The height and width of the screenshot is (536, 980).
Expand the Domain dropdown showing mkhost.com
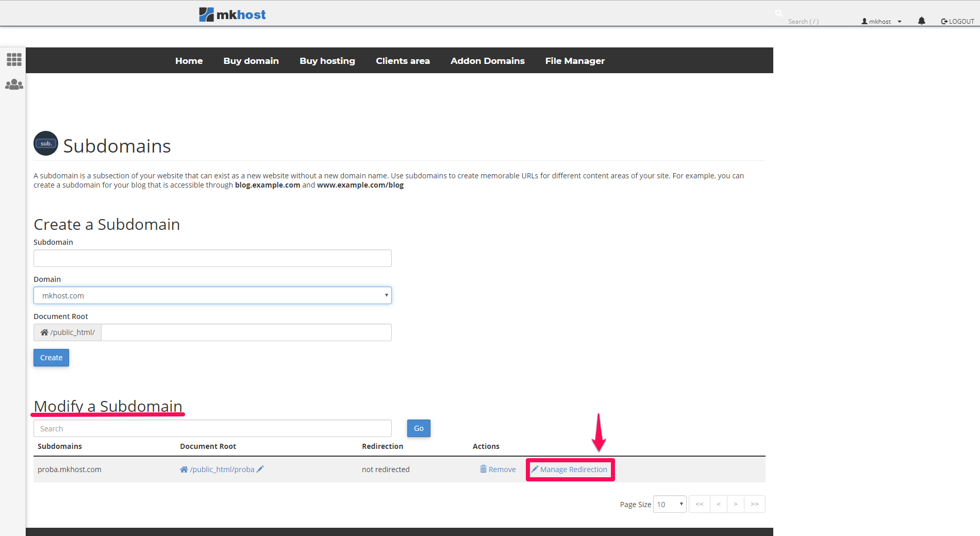[x=212, y=295]
